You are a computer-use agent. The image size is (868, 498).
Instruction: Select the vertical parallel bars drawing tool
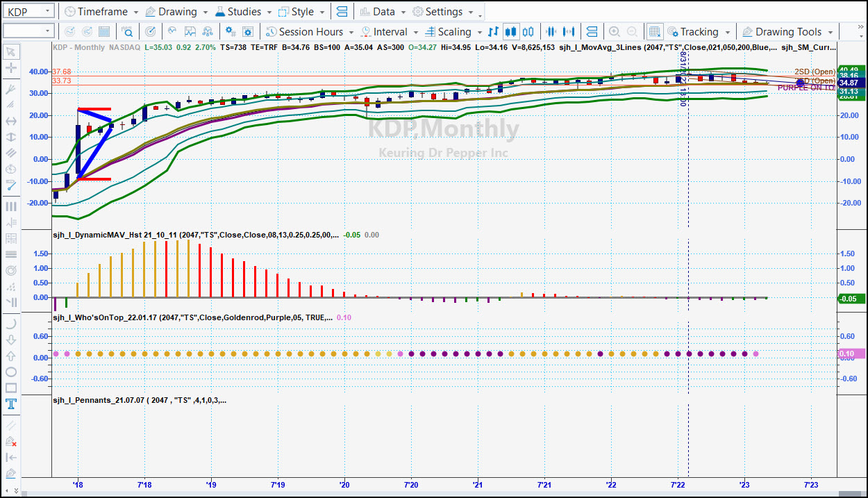(x=10, y=206)
